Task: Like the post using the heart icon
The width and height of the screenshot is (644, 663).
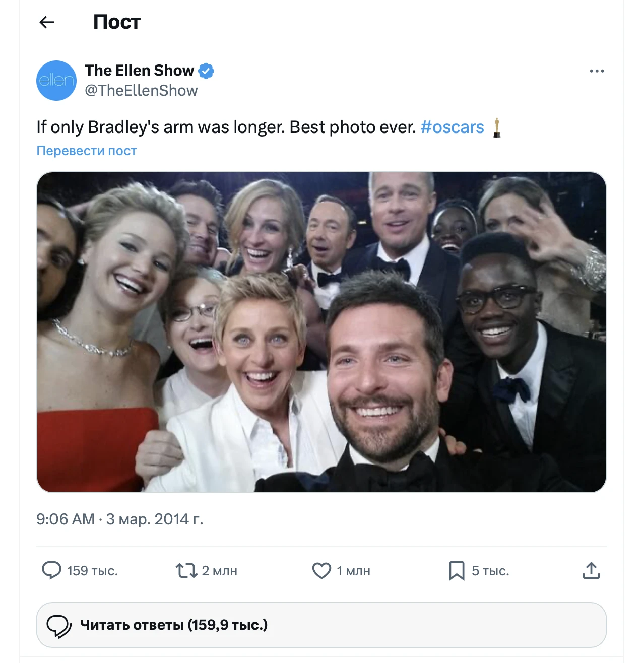Action: click(x=321, y=571)
